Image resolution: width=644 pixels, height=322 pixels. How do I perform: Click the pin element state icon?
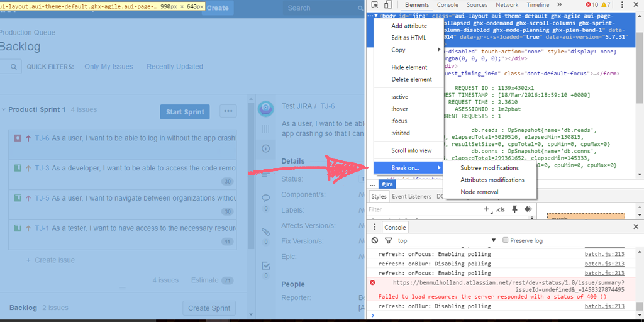pos(514,209)
